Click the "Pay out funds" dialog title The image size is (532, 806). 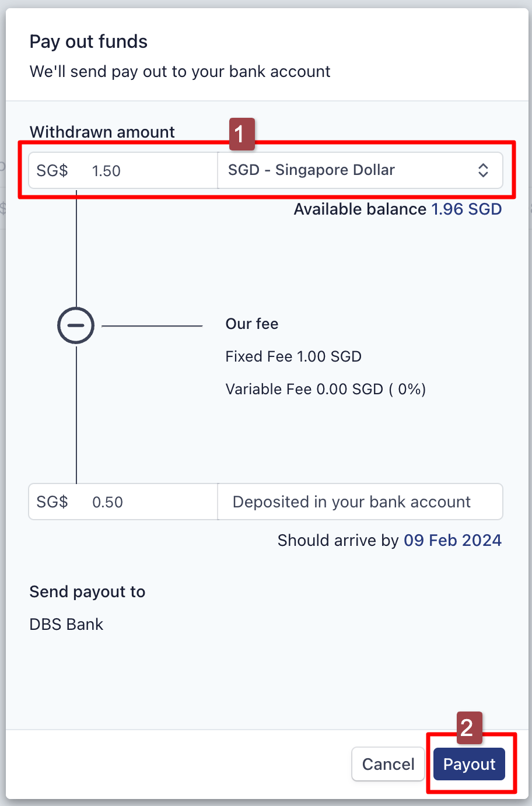tap(89, 42)
